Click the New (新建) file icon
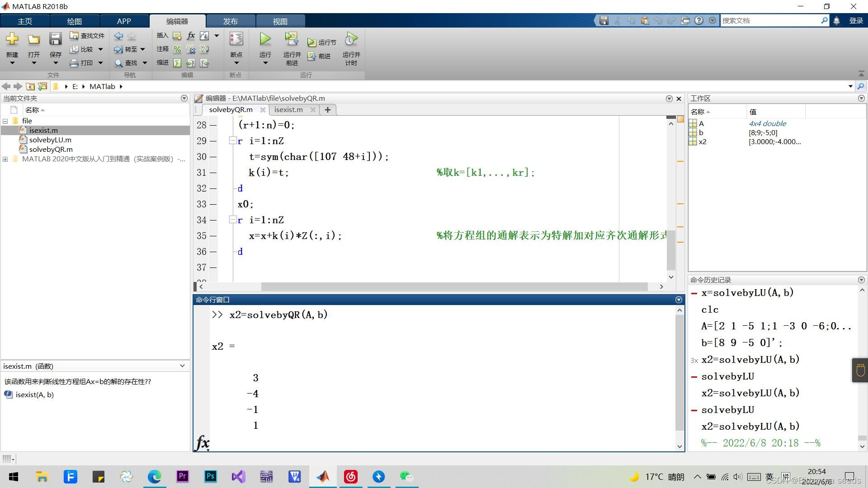 (x=12, y=39)
